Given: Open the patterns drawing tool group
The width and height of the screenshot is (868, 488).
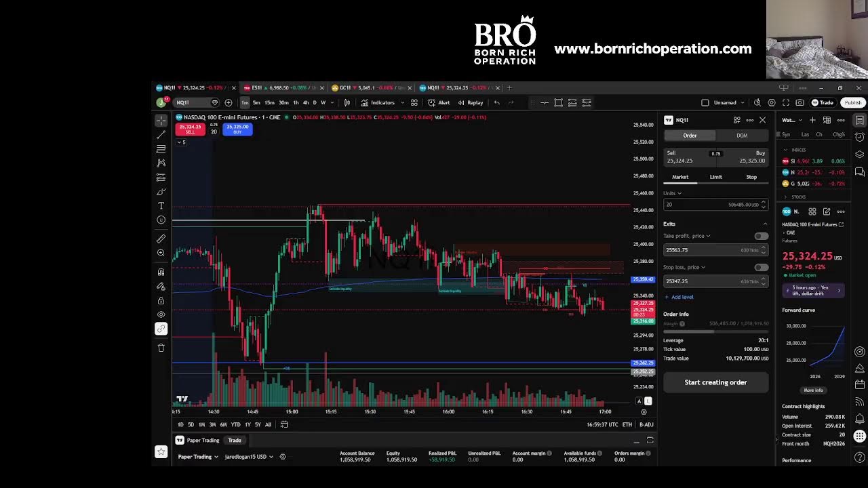Looking at the screenshot, I should 161,163.
